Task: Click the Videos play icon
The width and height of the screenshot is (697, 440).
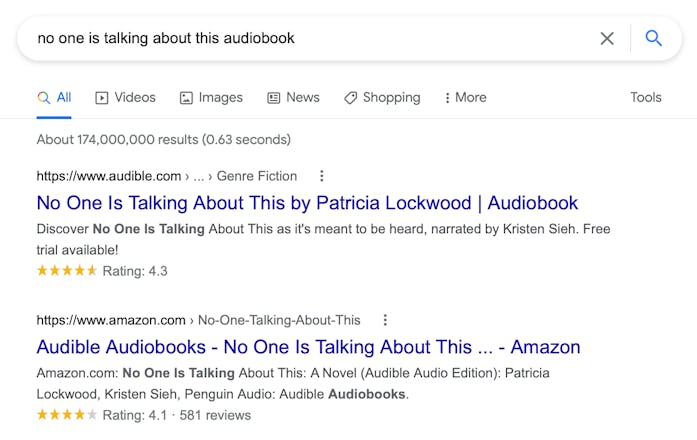Action: pyautogui.click(x=102, y=98)
